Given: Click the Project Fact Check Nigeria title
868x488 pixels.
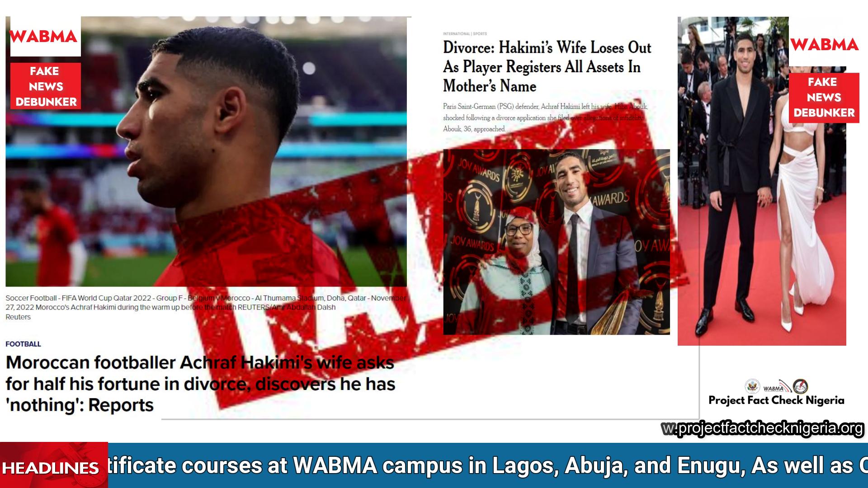Looking at the screenshot, I should (776, 400).
